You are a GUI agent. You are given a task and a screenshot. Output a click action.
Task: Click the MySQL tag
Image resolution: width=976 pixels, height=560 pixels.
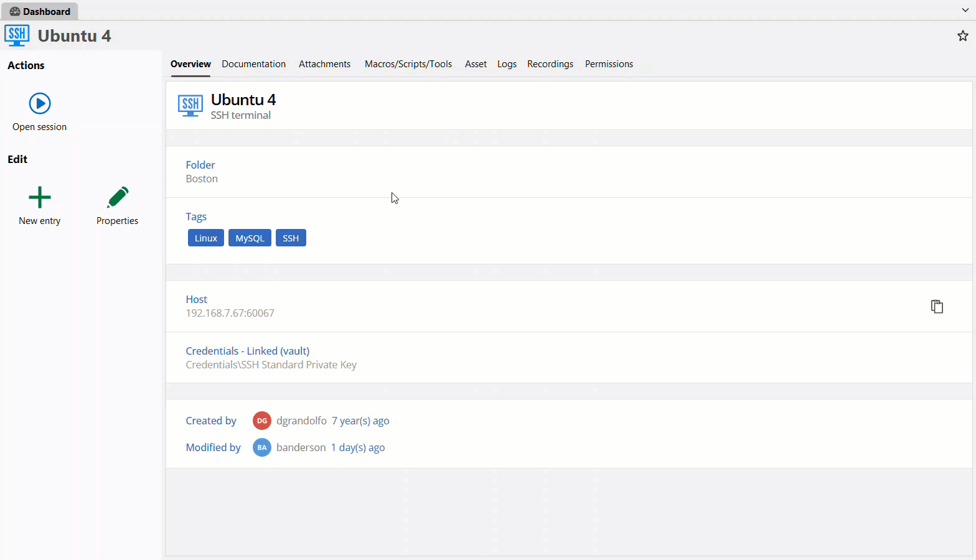[x=250, y=238]
